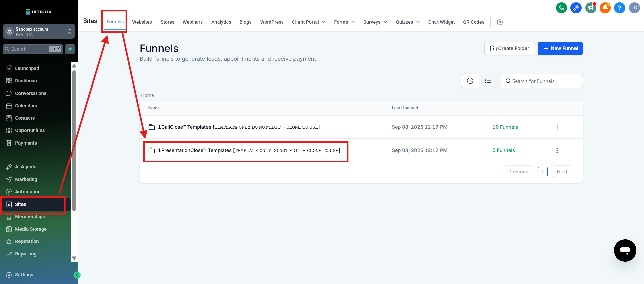644x284 pixels.
Task: Expand the Surveys dropdown menu
Action: [375, 22]
